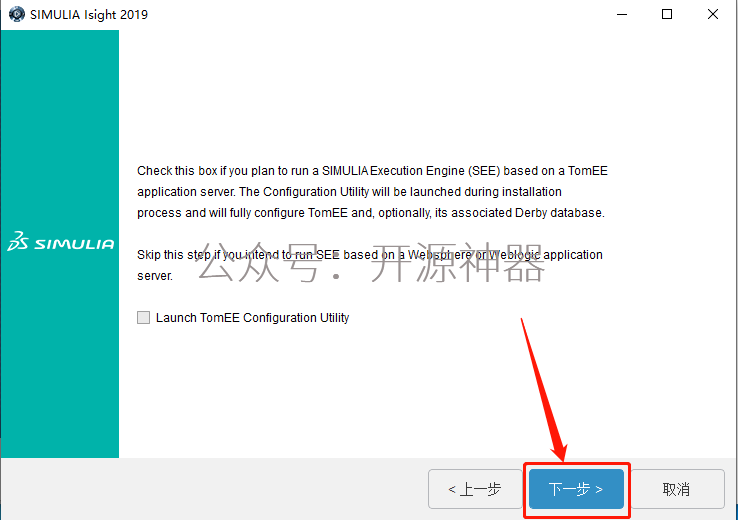
Task: Click the SIMULIA wordmark on teal panel
Action: point(74,244)
